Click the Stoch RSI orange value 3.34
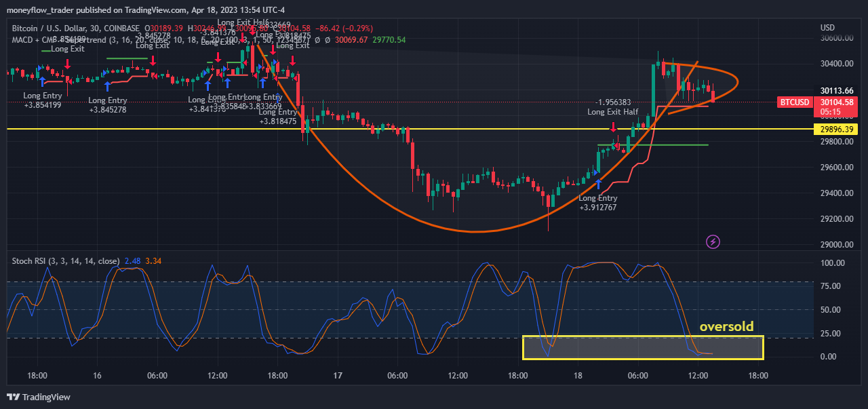The height and width of the screenshot is (409, 868). click(x=153, y=260)
